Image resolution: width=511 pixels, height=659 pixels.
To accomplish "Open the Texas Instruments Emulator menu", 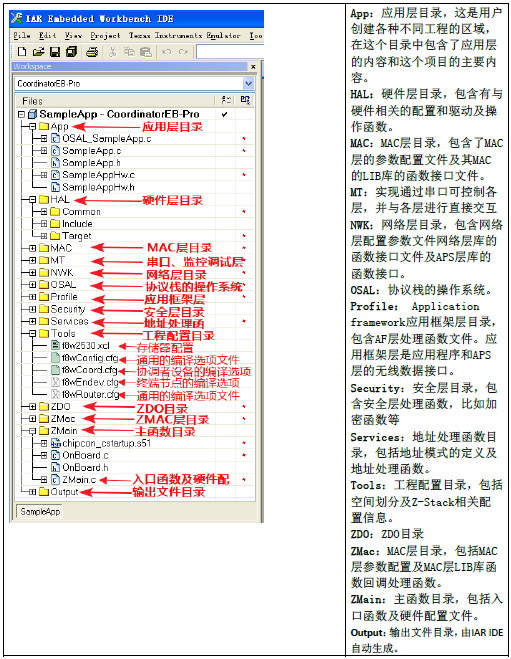I will click(x=184, y=35).
